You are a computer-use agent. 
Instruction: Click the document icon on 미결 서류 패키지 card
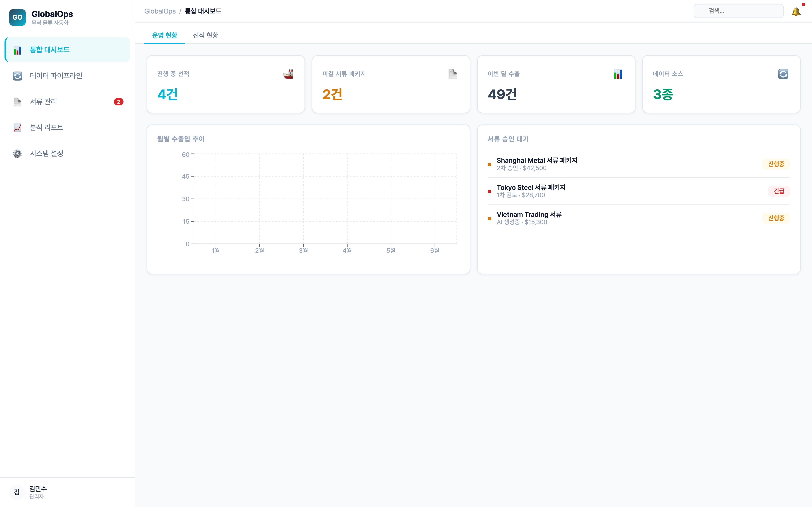point(453,74)
